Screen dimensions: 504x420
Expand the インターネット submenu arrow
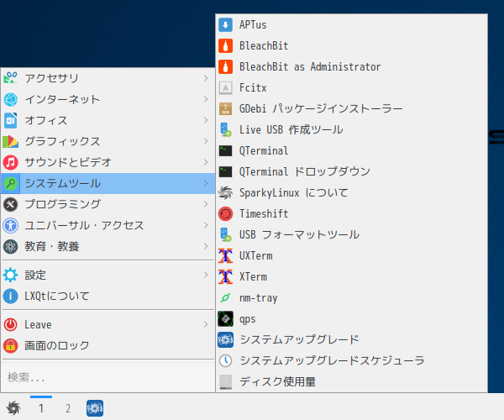tap(206, 99)
